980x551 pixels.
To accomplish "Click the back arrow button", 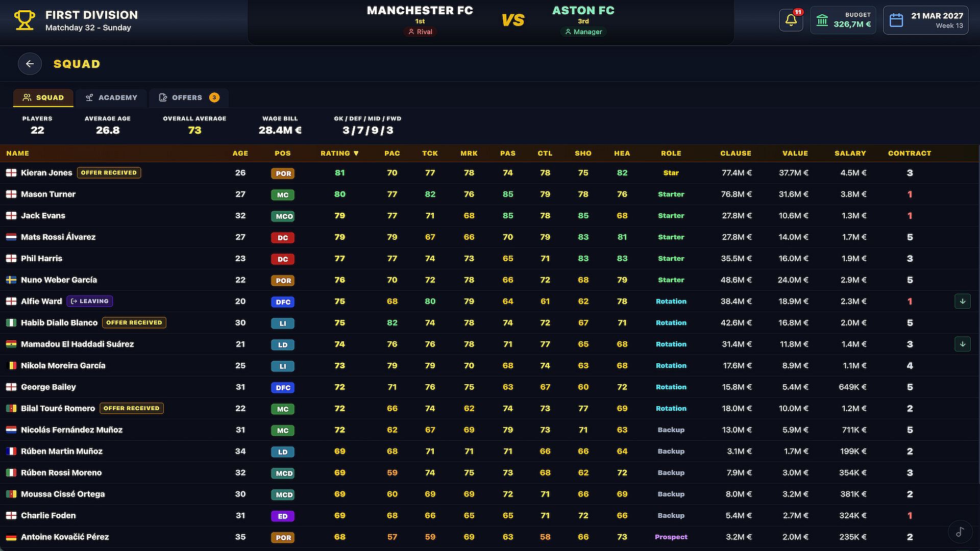I will click(x=30, y=64).
